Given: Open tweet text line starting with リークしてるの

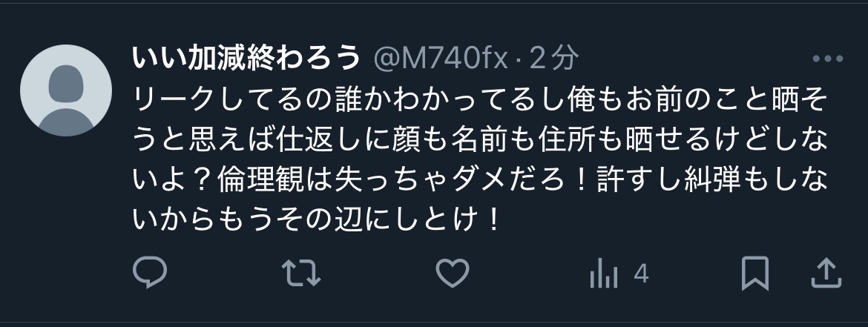Looking at the screenshot, I should [x=480, y=101].
